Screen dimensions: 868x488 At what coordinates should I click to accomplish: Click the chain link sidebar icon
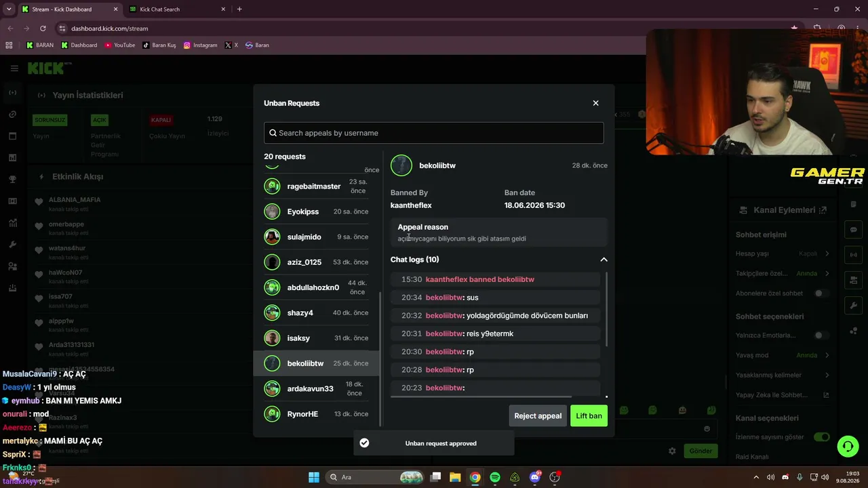[x=13, y=115]
